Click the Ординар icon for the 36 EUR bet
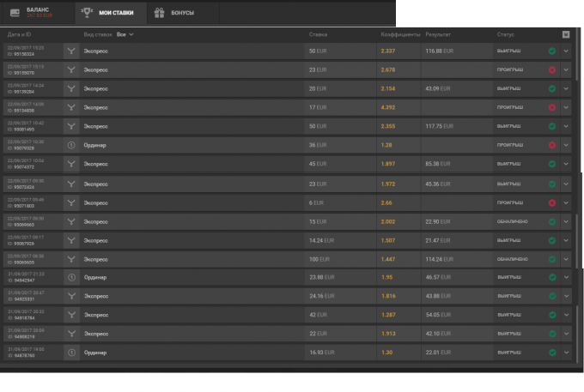This screenshot has height=392, width=584. point(71,145)
